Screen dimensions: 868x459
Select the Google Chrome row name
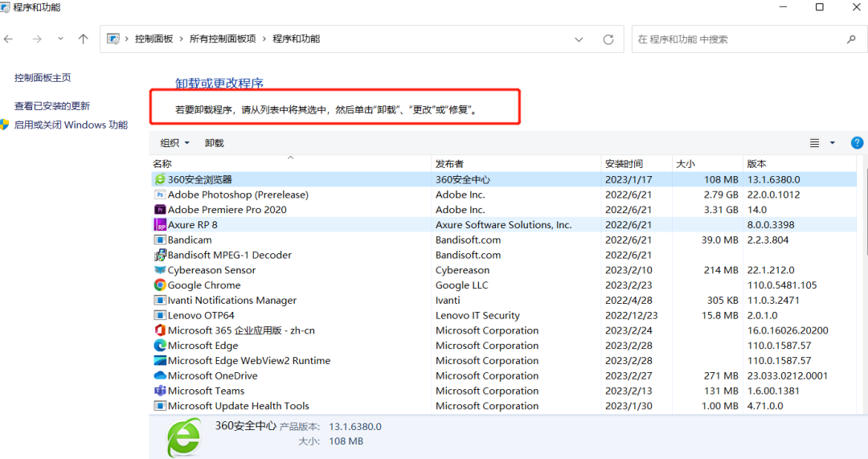pyautogui.click(x=203, y=285)
